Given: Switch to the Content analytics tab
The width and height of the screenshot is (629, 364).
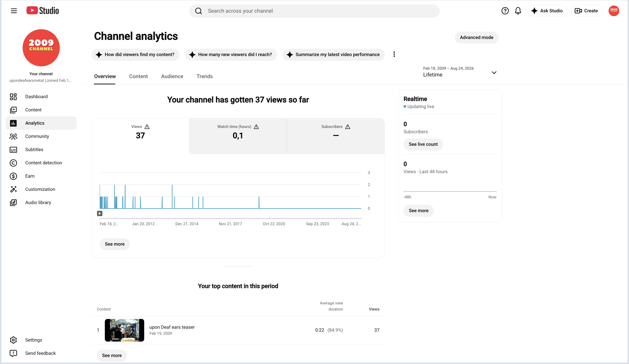Looking at the screenshot, I should [138, 76].
